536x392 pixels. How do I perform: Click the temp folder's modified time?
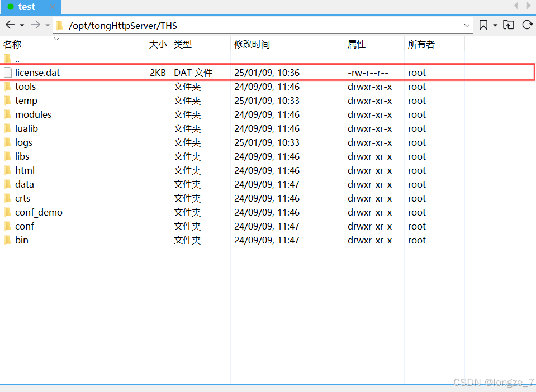267,101
